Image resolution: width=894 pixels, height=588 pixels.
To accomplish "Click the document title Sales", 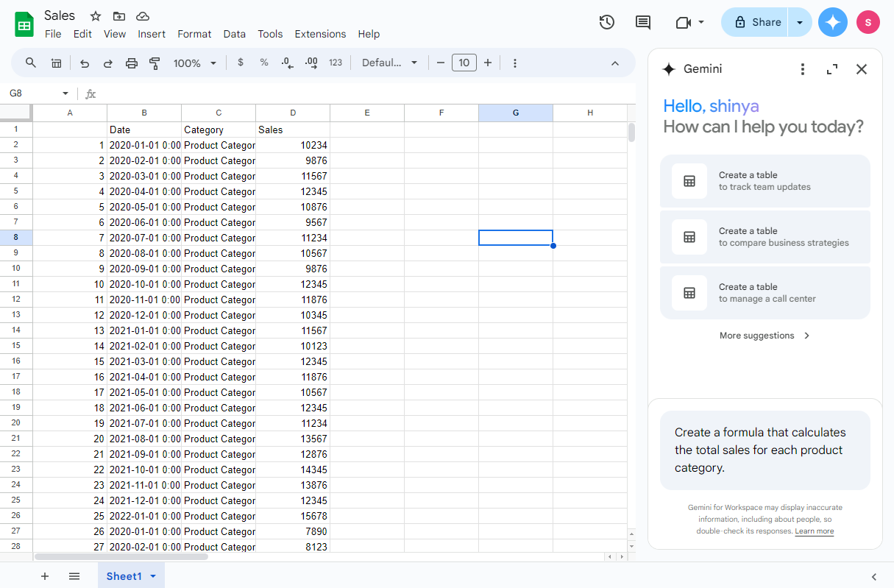I will click(60, 15).
